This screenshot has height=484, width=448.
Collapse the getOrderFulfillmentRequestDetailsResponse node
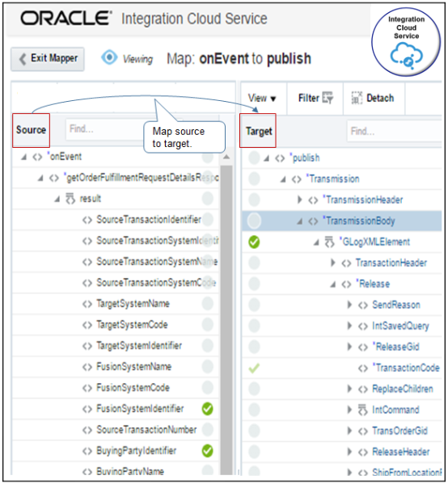[x=40, y=178]
